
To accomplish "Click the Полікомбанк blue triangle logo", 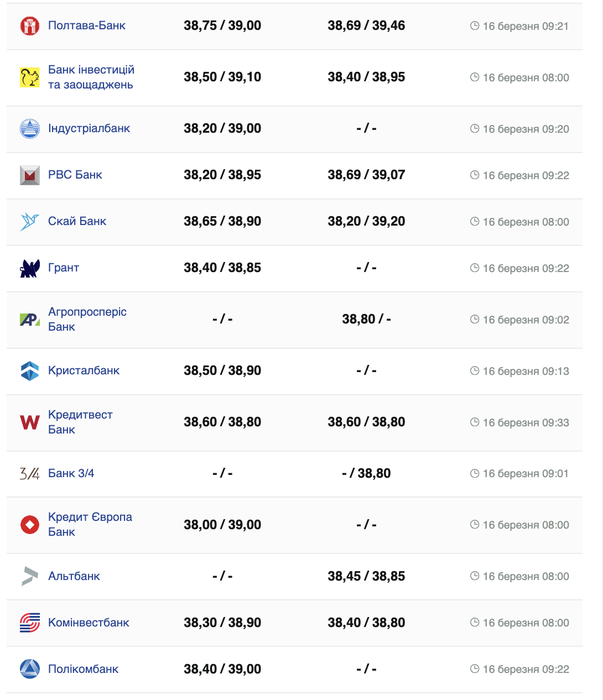I will pos(30,670).
